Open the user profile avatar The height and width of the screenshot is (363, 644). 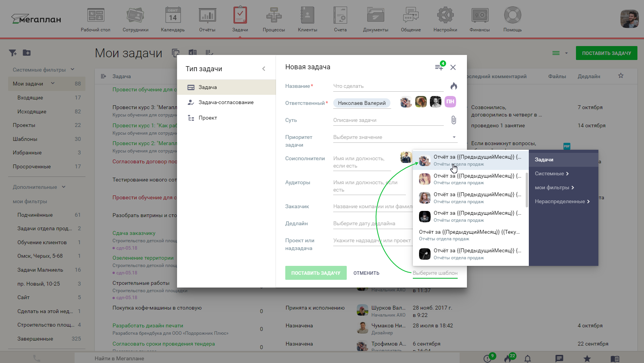pyautogui.click(x=629, y=19)
